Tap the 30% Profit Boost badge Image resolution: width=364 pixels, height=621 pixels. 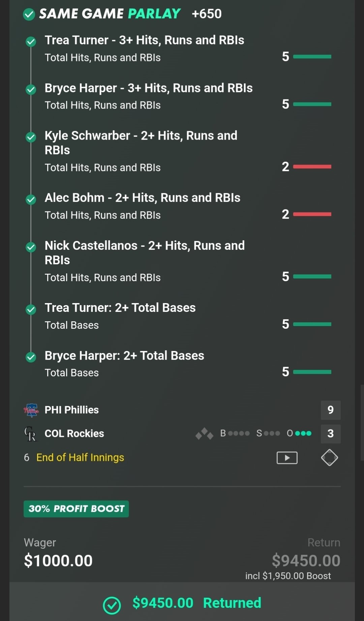[x=76, y=509]
